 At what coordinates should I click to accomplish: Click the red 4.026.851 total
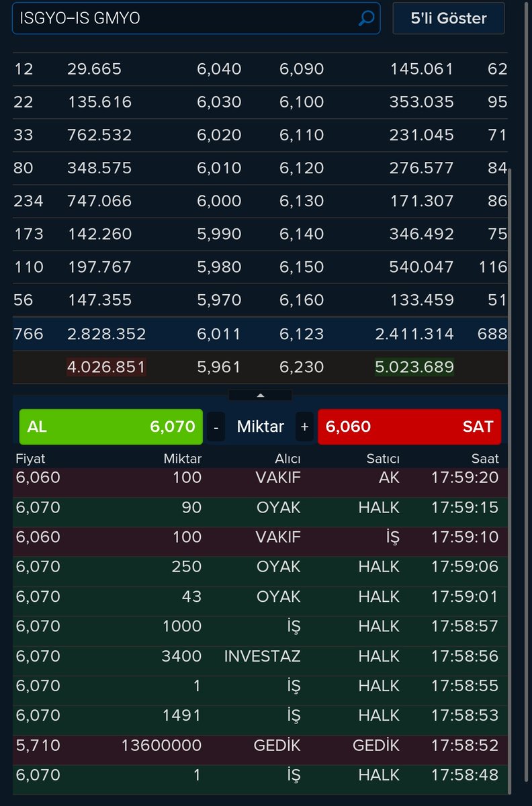pyautogui.click(x=106, y=367)
